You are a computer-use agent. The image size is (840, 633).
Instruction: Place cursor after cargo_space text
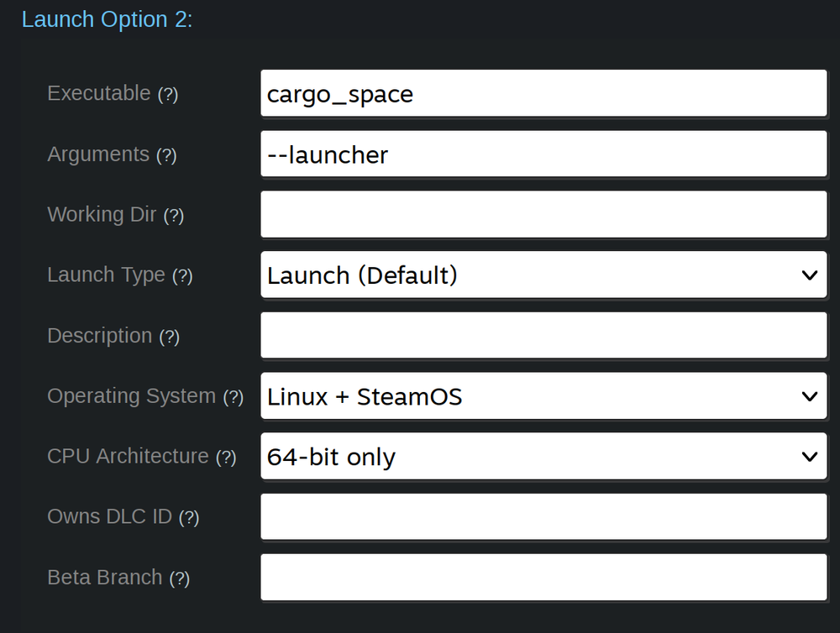(418, 93)
